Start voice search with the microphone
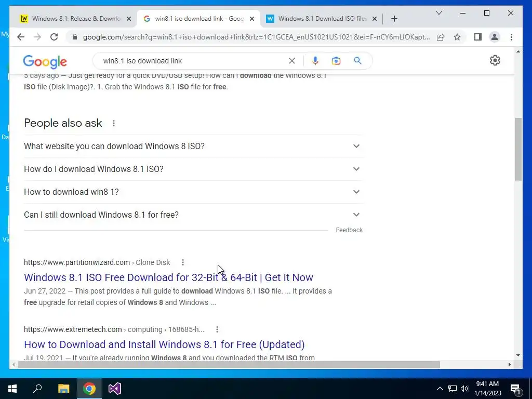The image size is (532, 399). tap(315, 61)
